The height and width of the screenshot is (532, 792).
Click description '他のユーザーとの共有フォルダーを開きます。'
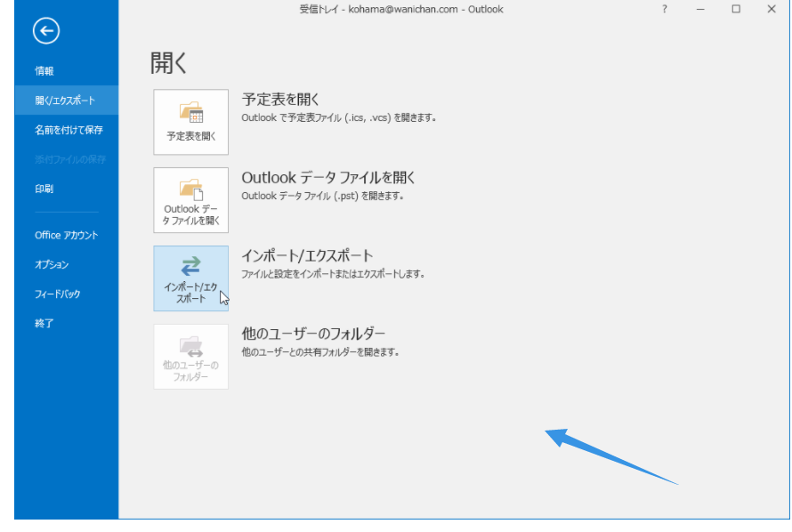point(320,352)
